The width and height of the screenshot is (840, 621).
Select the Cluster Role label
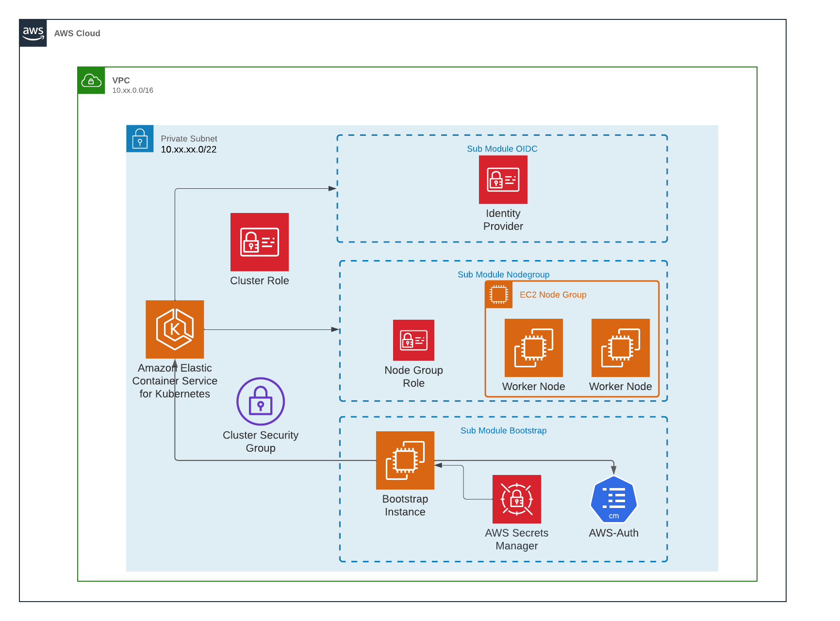(x=260, y=280)
